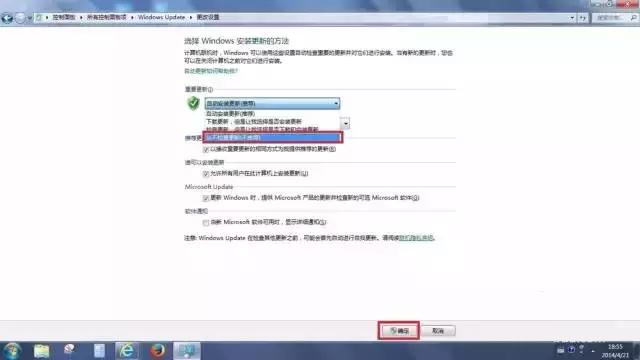Image resolution: width=640 pixels, height=360 pixels.
Task: Select the Windows Update breadcrumb
Action: (161, 17)
